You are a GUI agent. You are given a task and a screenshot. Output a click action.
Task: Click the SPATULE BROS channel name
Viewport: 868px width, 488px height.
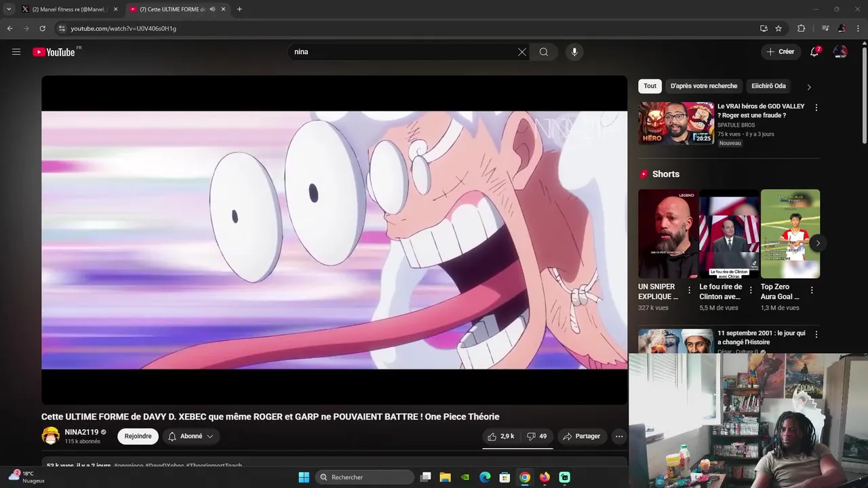point(736,125)
